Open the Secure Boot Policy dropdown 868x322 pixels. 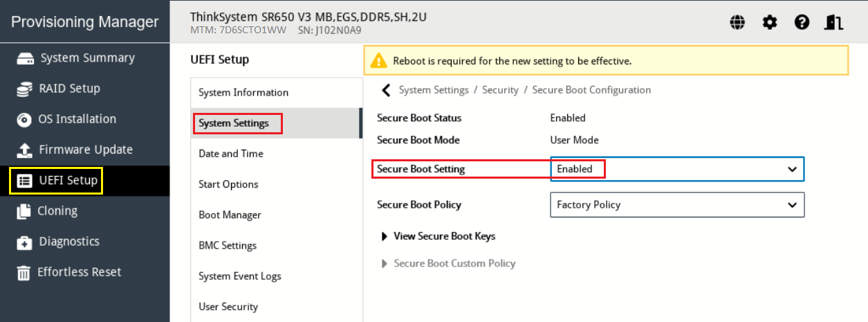[x=677, y=205]
